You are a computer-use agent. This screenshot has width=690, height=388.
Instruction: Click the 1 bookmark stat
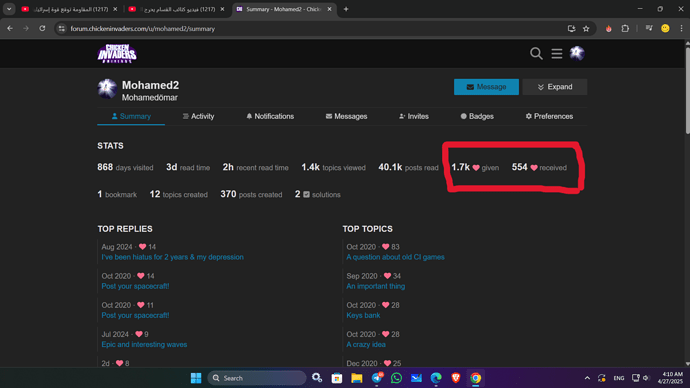click(x=117, y=194)
